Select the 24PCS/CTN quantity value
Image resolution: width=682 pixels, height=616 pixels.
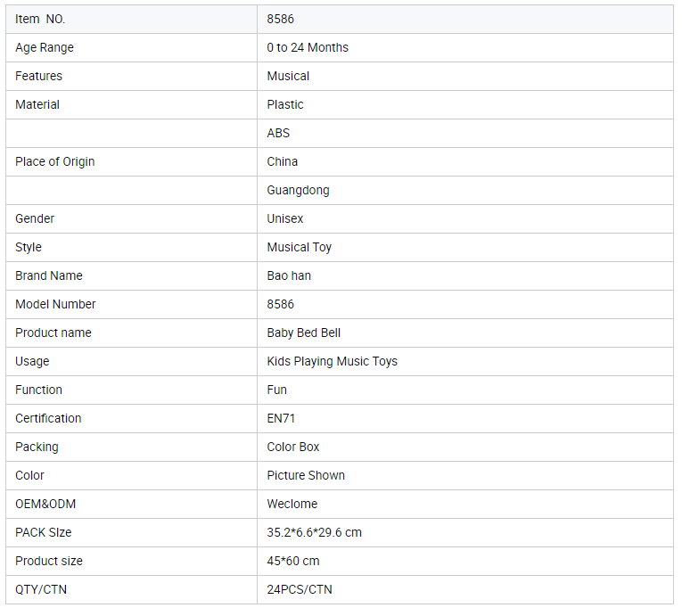pyautogui.click(x=300, y=589)
